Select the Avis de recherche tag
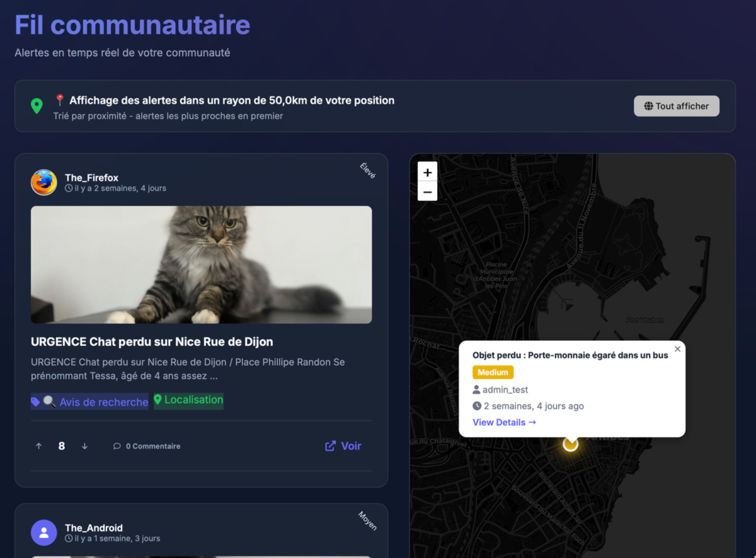The height and width of the screenshot is (558, 756). (x=89, y=401)
